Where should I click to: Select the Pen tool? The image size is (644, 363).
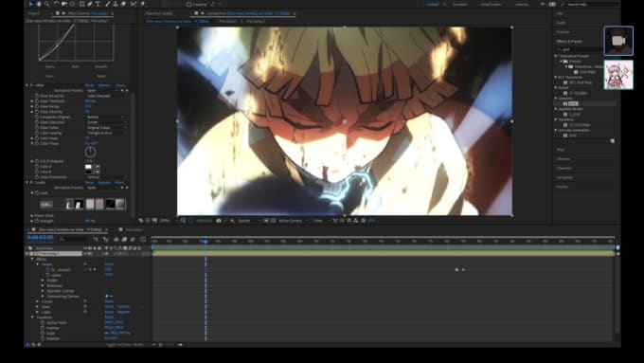[90, 4]
